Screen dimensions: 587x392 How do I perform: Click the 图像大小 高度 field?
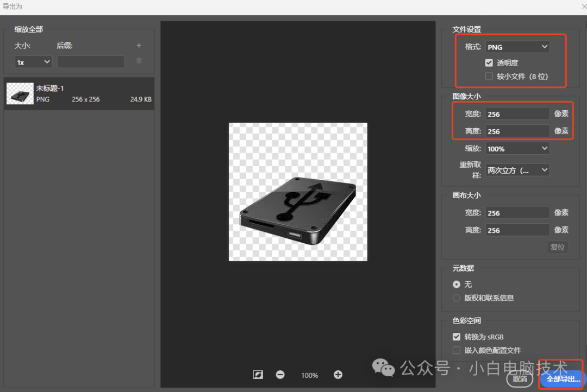click(517, 131)
